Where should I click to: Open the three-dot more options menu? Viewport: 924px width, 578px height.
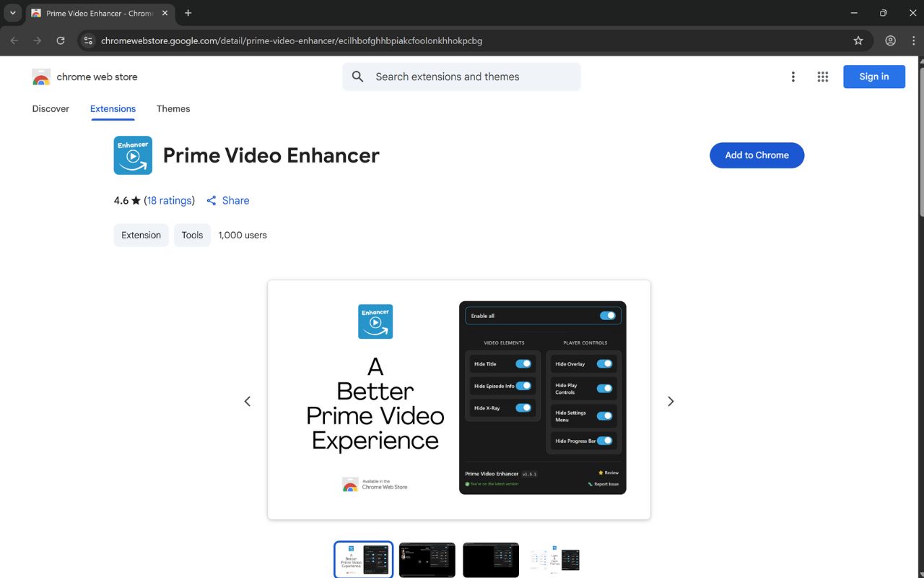pos(793,77)
